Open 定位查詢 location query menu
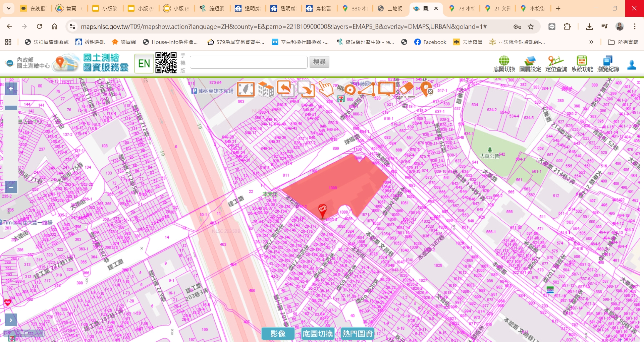This screenshot has width=644, height=342. click(556, 64)
